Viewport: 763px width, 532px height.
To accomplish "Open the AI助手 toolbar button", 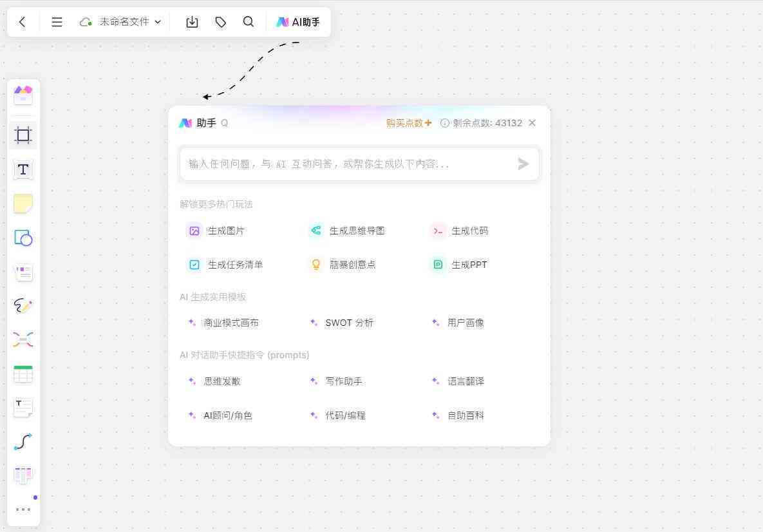I will pyautogui.click(x=298, y=22).
